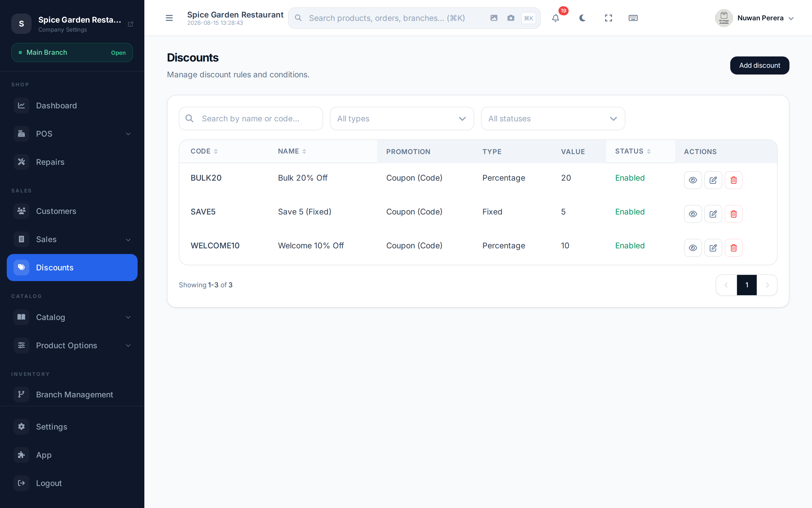Delete the BULK20 discount
This screenshot has width=812, height=508.
click(x=734, y=180)
